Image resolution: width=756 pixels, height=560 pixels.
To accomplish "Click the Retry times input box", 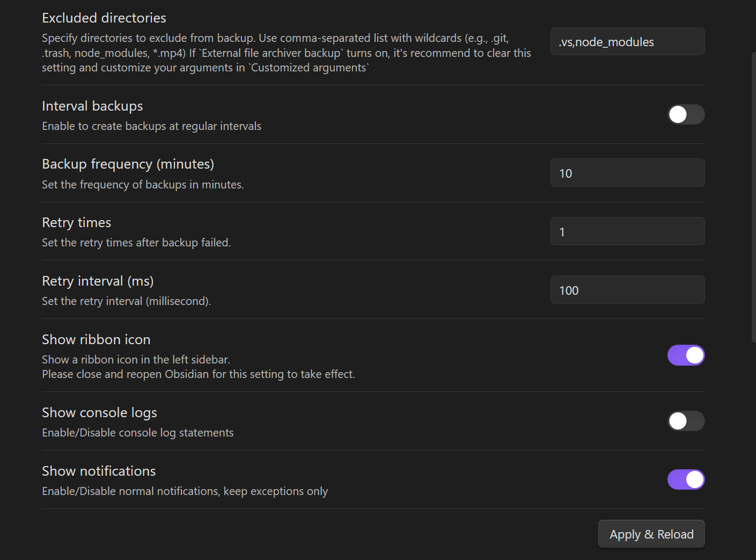I will point(627,231).
